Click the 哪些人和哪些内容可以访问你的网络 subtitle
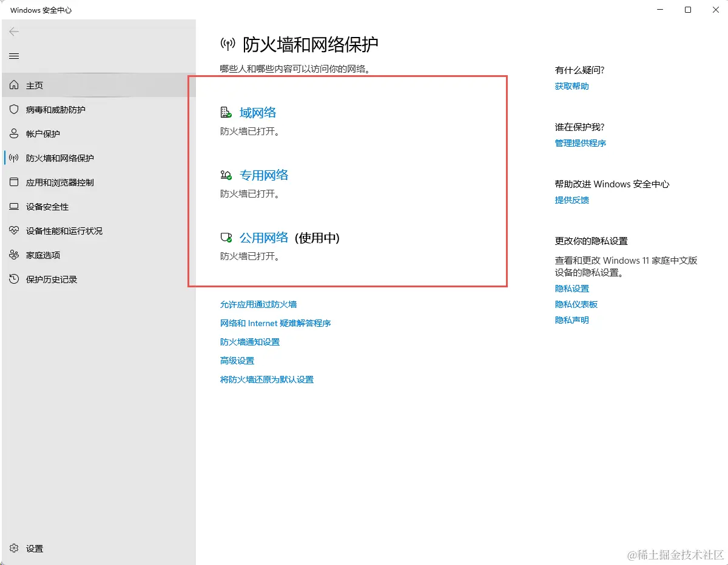The height and width of the screenshot is (565, 728). point(295,69)
